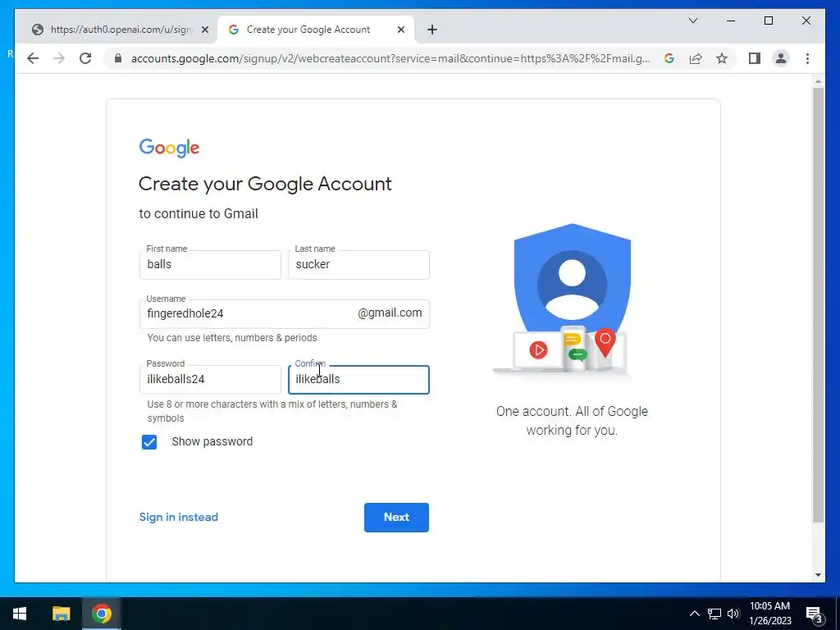840x630 pixels.
Task: Click the network icon in system tray
Action: pos(714,614)
